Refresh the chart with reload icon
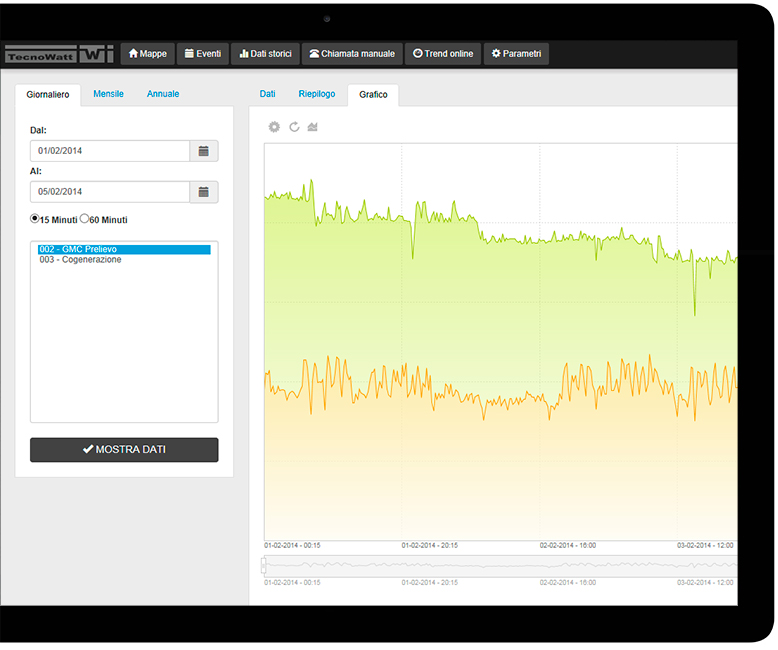Screen dimensions: 778x650 pyautogui.click(x=294, y=127)
